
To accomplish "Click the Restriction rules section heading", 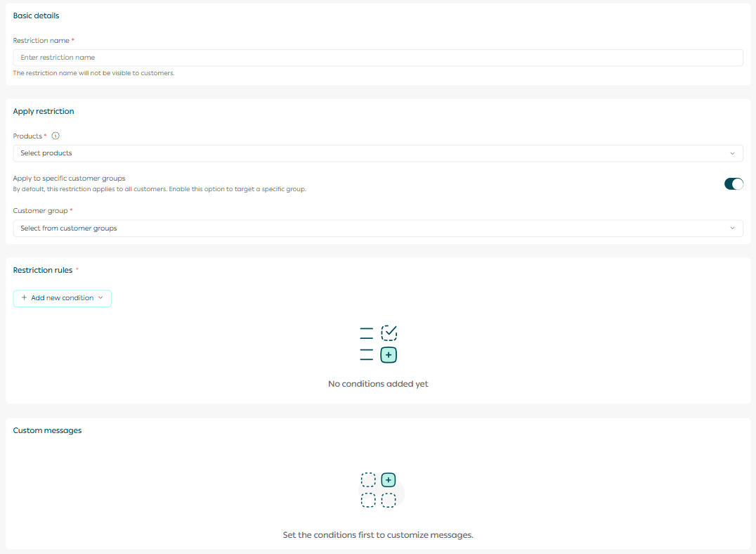I will click(x=43, y=270).
